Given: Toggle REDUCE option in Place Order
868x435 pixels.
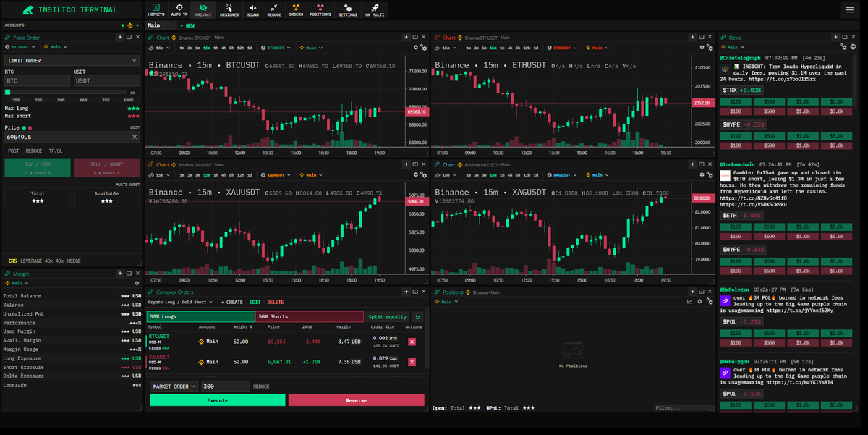Looking at the screenshot, I should [34, 151].
